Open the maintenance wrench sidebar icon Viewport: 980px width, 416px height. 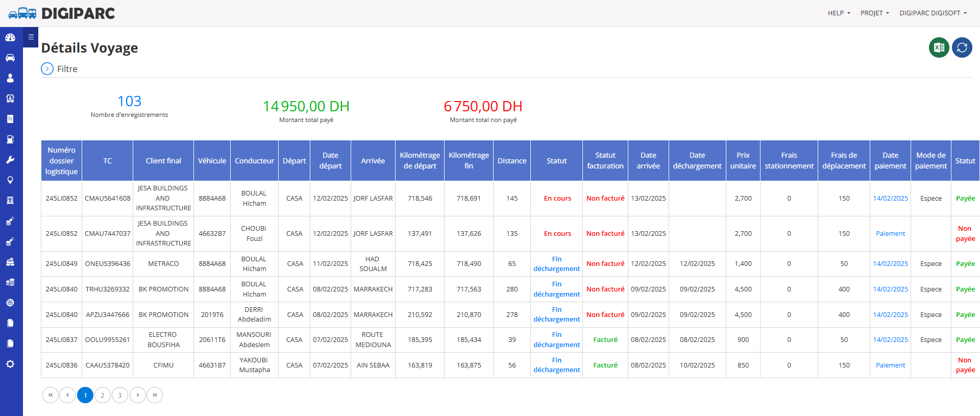point(10,160)
